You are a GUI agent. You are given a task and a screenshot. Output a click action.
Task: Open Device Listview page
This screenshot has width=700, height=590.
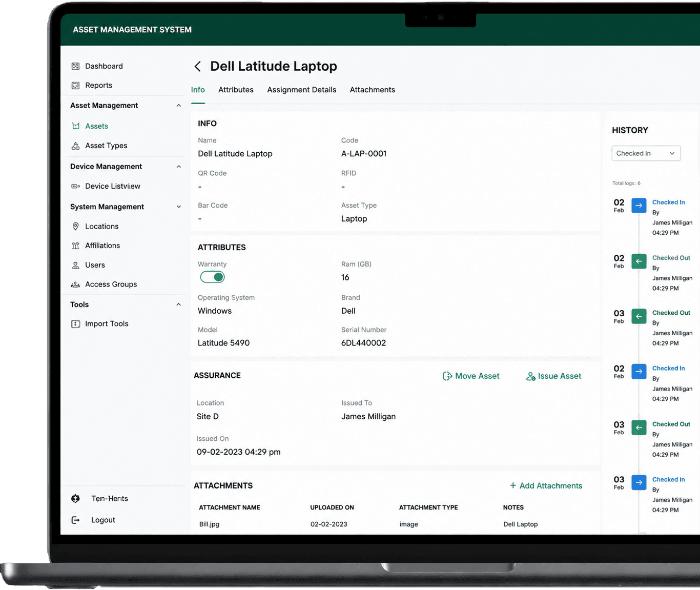(113, 186)
